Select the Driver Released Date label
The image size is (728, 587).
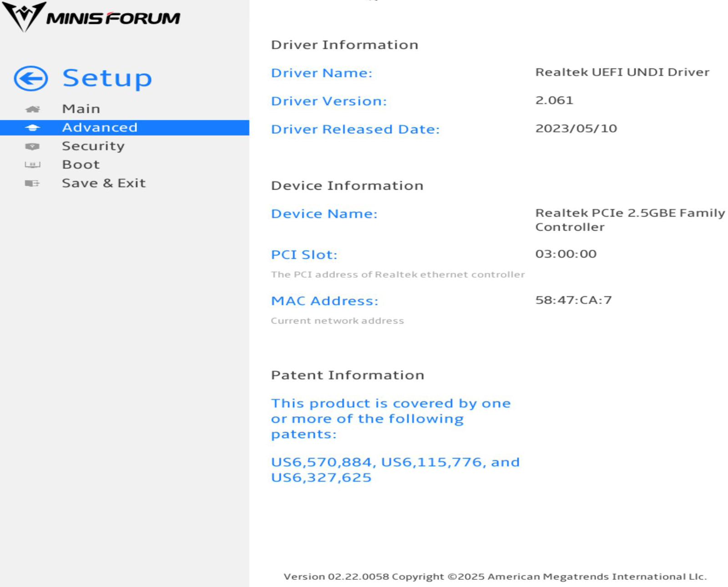(x=355, y=129)
